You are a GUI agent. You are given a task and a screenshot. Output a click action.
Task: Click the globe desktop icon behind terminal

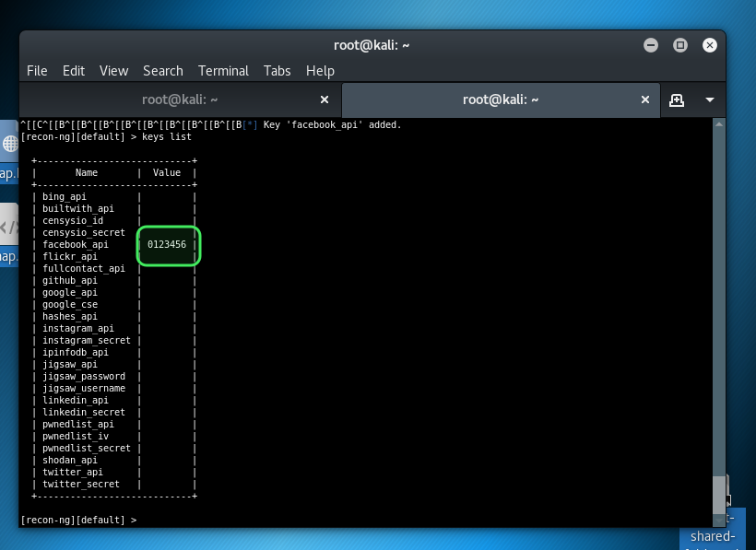(x=9, y=144)
